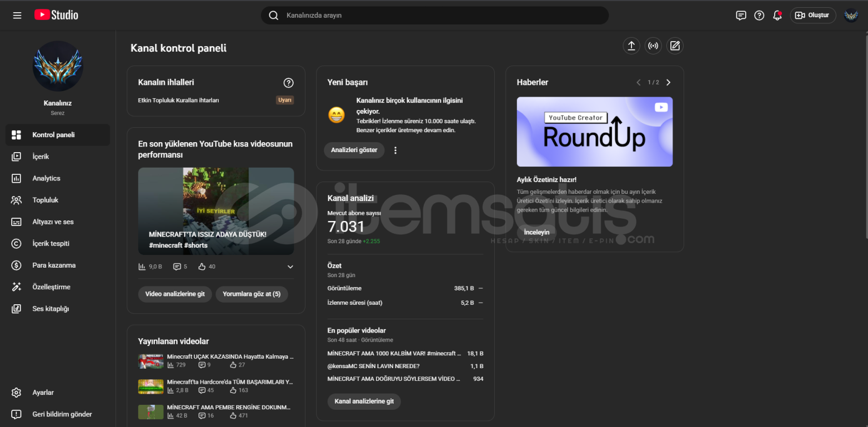The height and width of the screenshot is (427, 868).
Task: Select İçerik in the sidebar menu
Action: coord(41,157)
